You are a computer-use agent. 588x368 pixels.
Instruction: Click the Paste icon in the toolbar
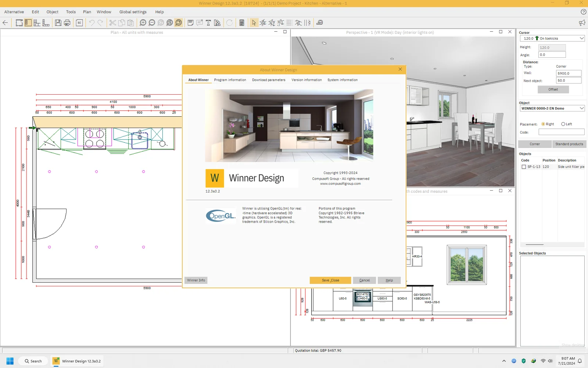click(x=130, y=22)
